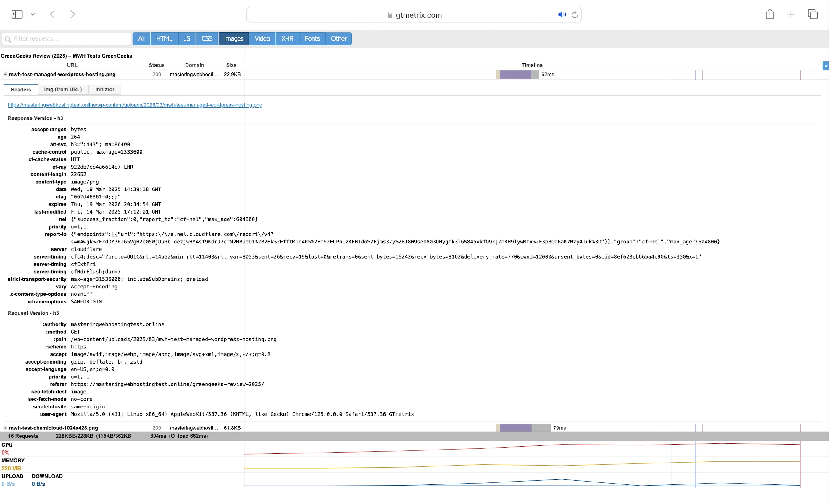Reload the page with the refresh icon
This screenshot has height=504, width=829.
tap(575, 15)
